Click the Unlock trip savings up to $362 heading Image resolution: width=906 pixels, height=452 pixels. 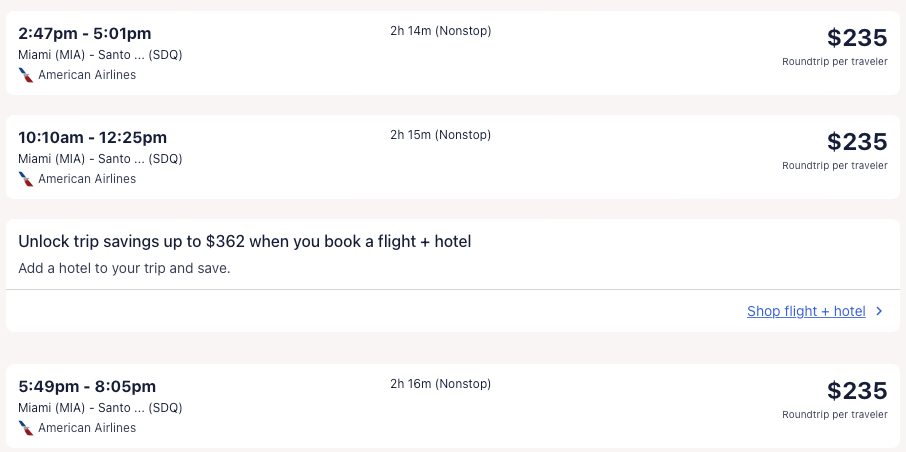tap(244, 241)
